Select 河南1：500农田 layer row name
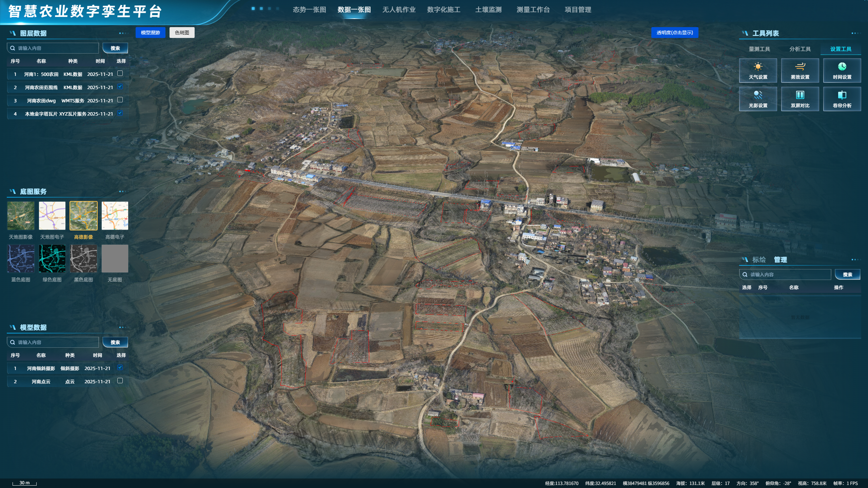 click(41, 74)
